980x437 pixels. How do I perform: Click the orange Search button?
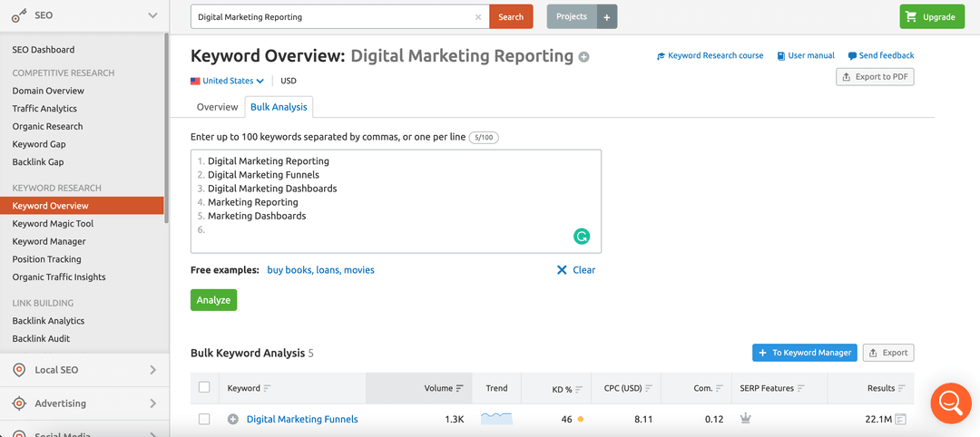tap(511, 17)
